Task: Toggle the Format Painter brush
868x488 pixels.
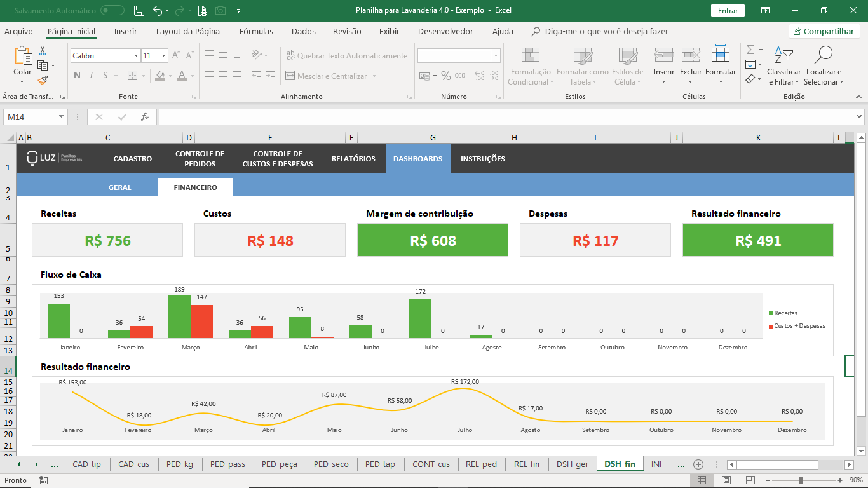Action: coord(43,80)
